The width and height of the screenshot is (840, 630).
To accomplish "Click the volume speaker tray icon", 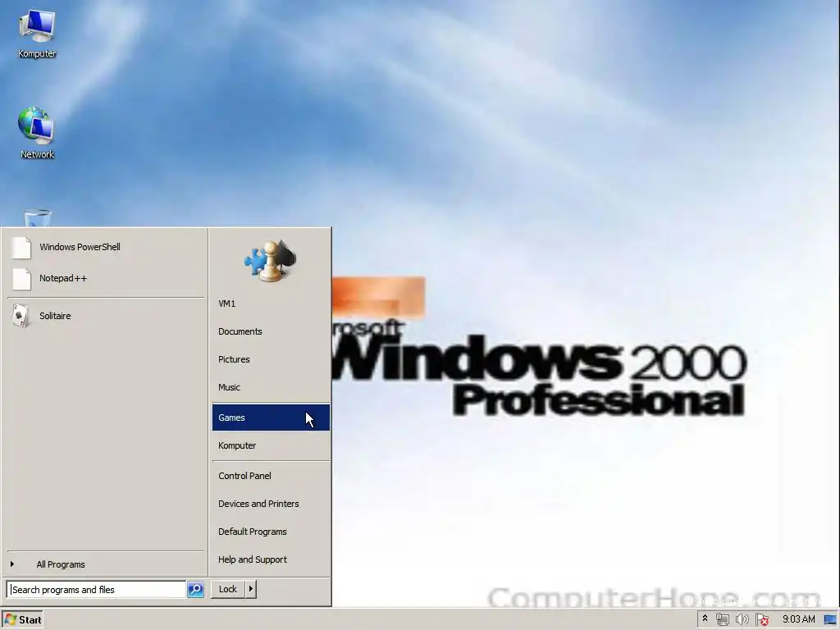I will pos(742,620).
